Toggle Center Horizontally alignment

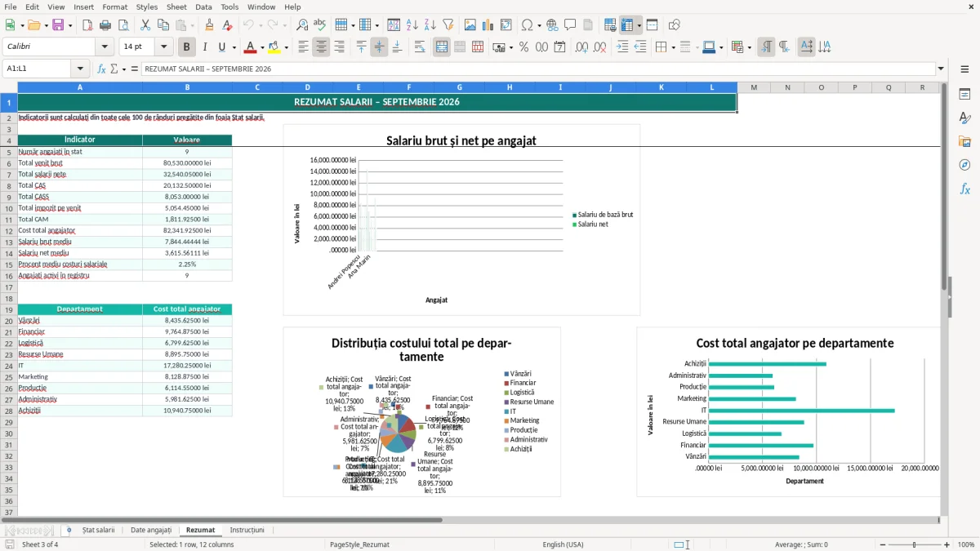(321, 47)
